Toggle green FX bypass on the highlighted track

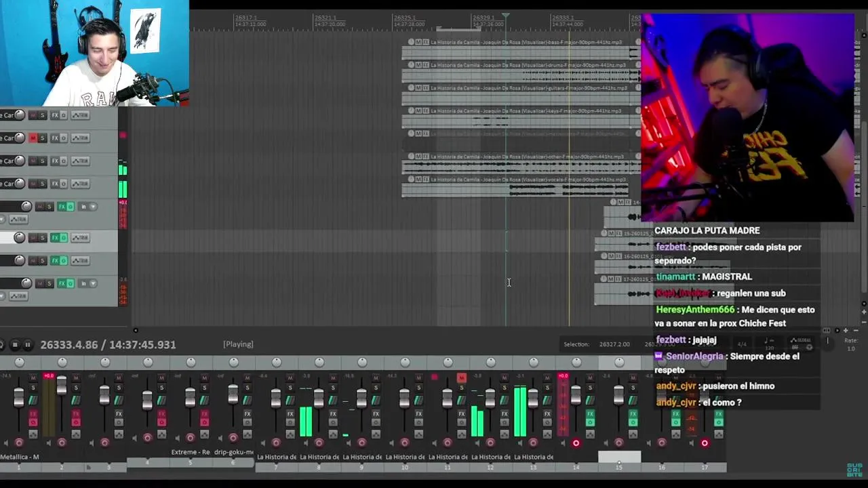[x=64, y=238]
